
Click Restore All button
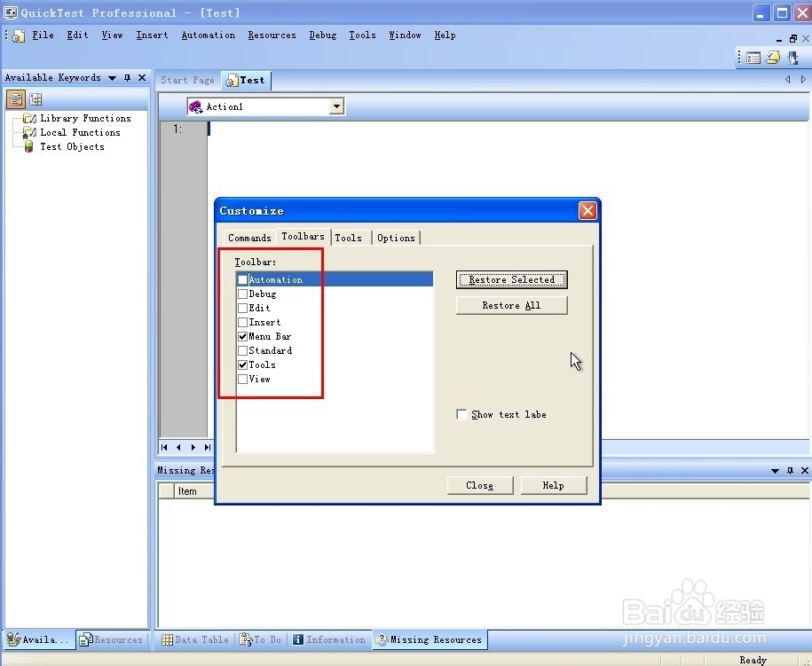click(512, 305)
